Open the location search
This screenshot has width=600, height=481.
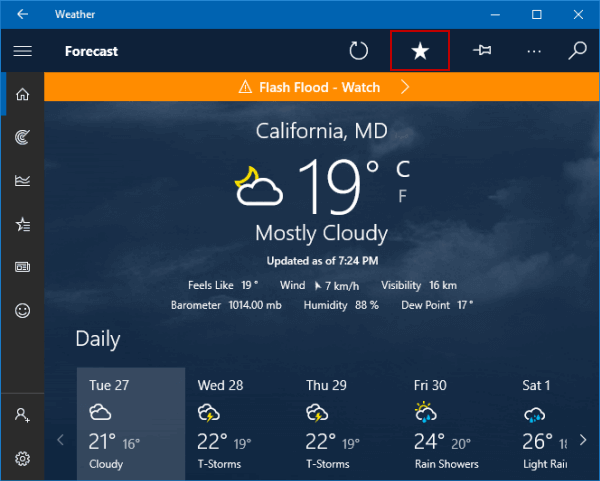pyautogui.click(x=577, y=51)
